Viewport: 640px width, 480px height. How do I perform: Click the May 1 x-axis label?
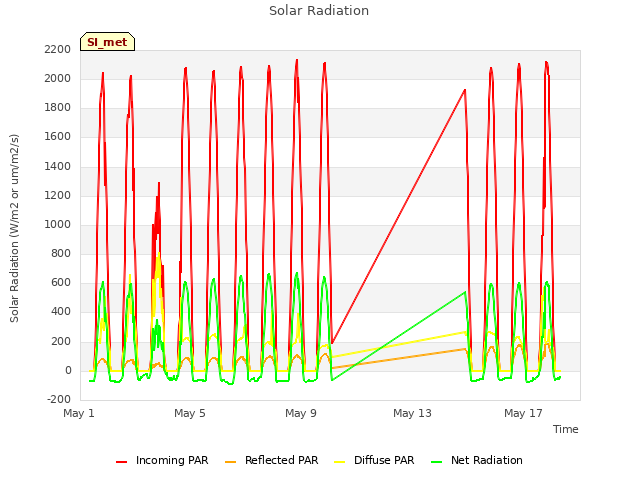[79, 413]
